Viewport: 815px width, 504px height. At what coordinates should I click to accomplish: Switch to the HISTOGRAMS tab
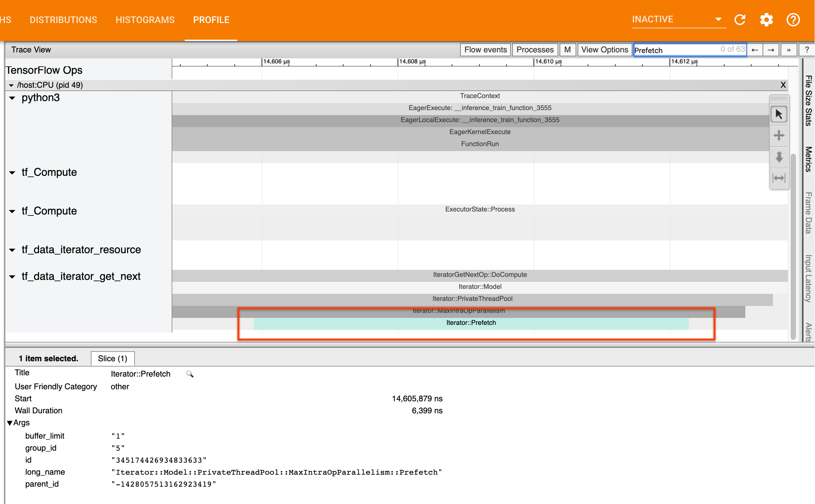[145, 20]
